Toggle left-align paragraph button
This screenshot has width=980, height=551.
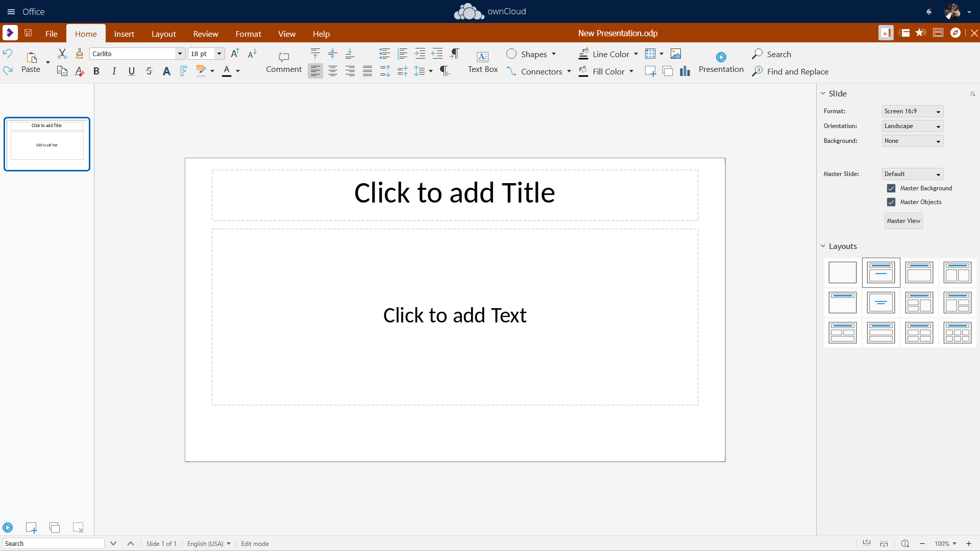[x=315, y=71]
